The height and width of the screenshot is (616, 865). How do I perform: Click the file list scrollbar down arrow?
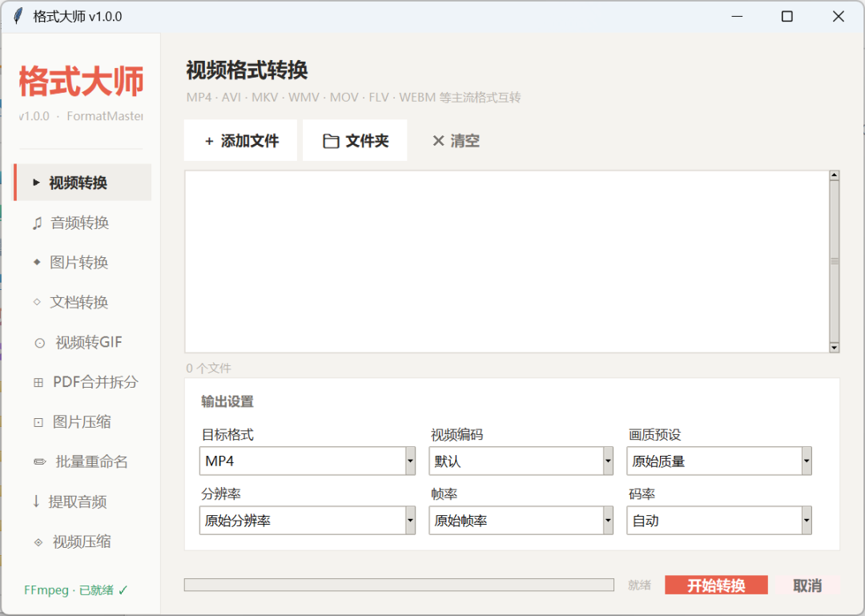click(x=834, y=347)
